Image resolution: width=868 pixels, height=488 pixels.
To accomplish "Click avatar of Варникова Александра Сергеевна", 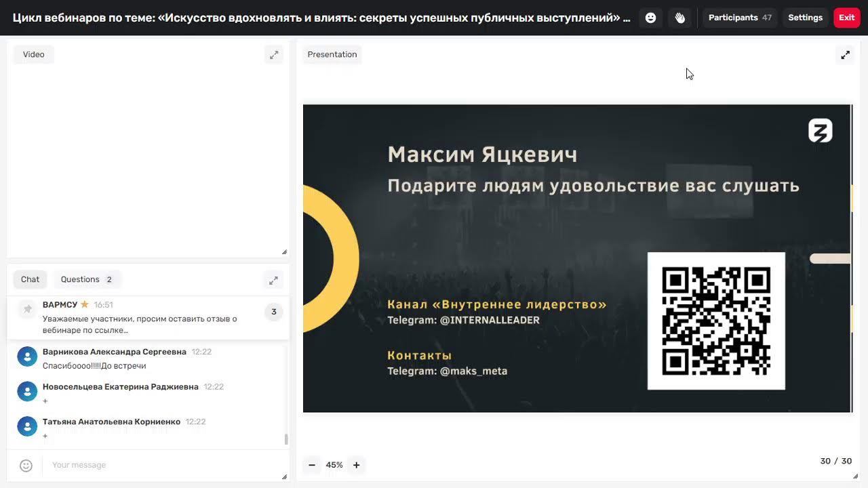I will pos(27,357).
